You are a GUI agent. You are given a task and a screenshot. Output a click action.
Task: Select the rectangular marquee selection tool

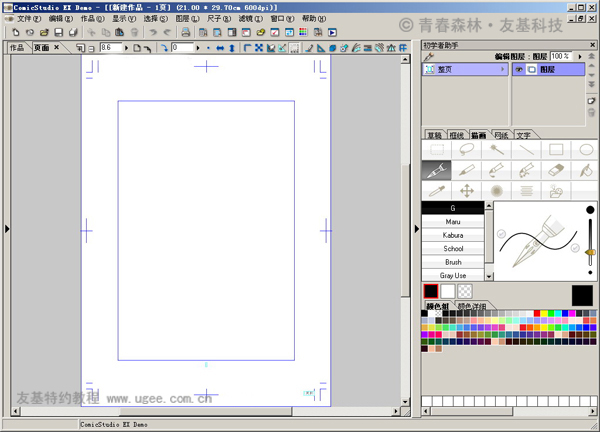[436, 150]
